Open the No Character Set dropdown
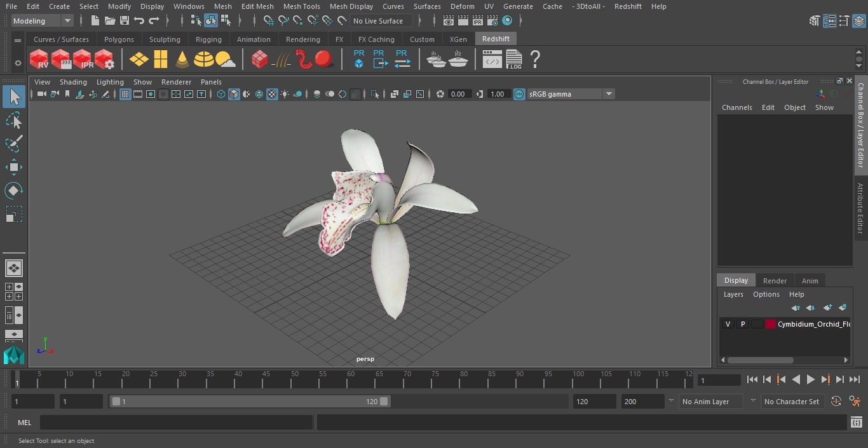Screen dimensions: 868x448 coord(792,402)
